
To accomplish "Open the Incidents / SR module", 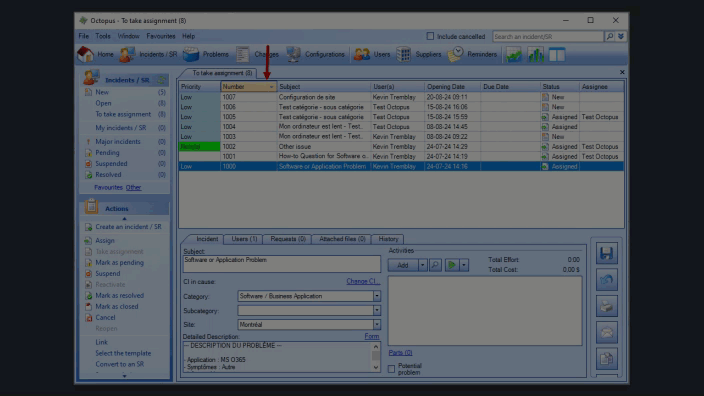I will (149, 54).
